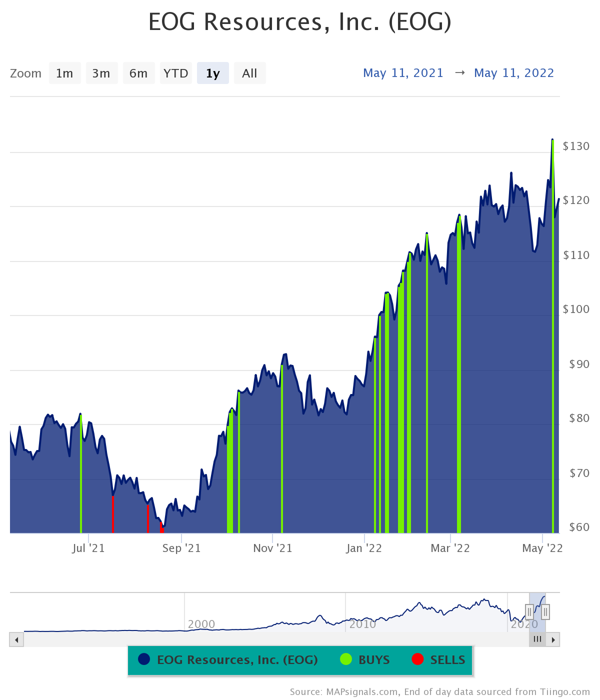The width and height of the screenshot is (600, 700).
Task: Click the navigator right scroll arrow
Action: 553,639
